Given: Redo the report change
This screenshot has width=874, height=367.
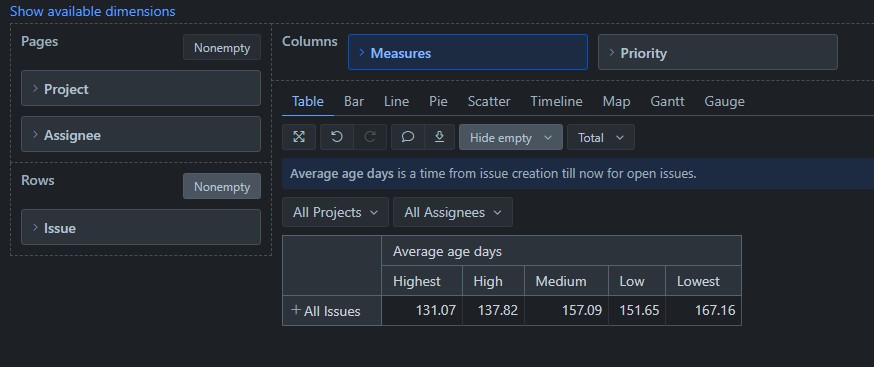Looking at the screenshot, I should pos(370,137).
